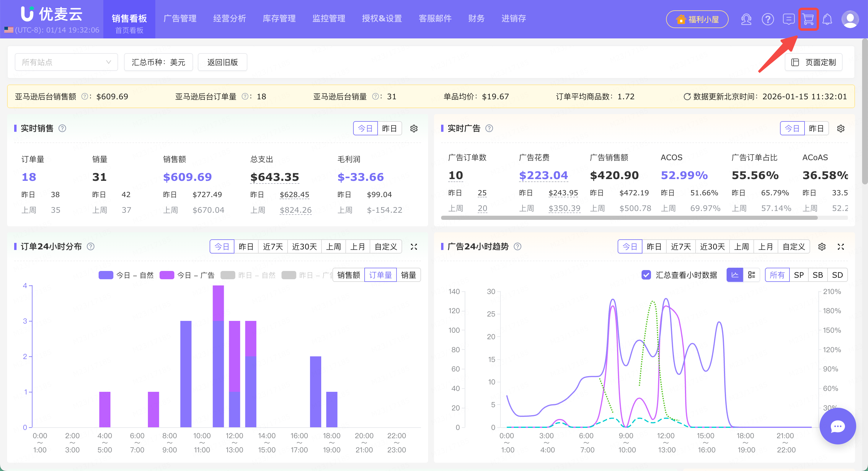Open the 实时销售 settings gear
This screenshot has width=868, height=471.
pyautogui.click(x=414, y=129)
